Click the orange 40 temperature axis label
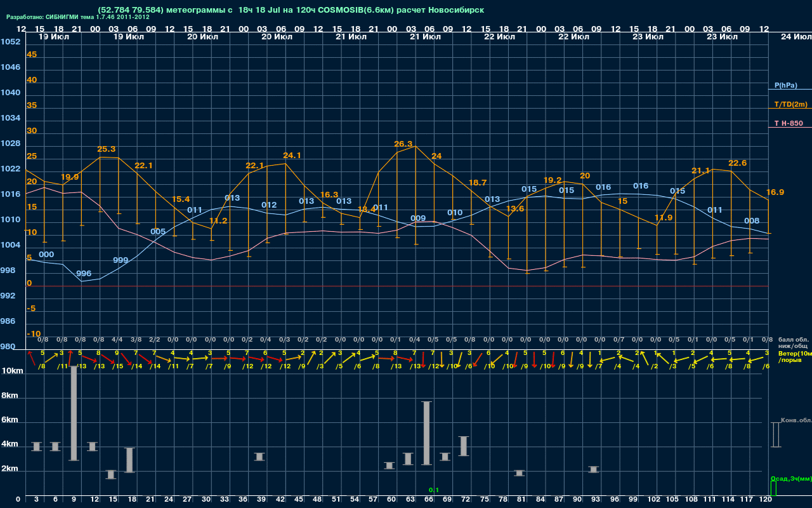This screenshot has width=812, height=508. coord(32,80)
